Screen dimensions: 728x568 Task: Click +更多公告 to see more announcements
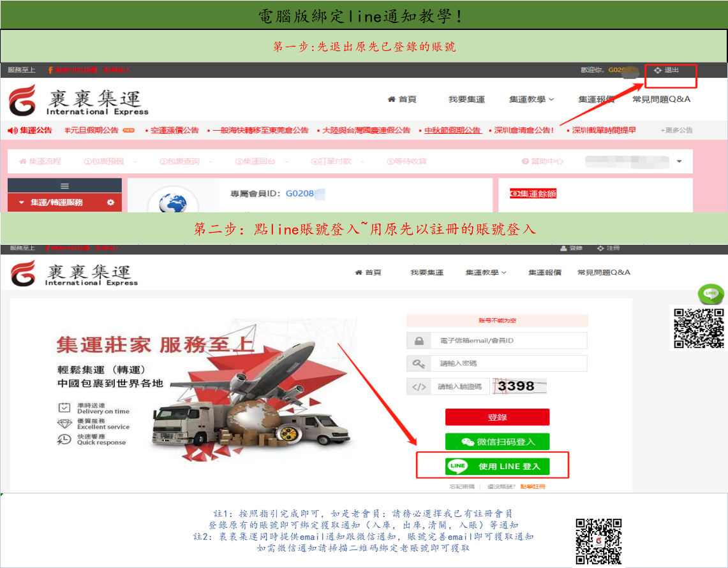(x=676, y=131)
